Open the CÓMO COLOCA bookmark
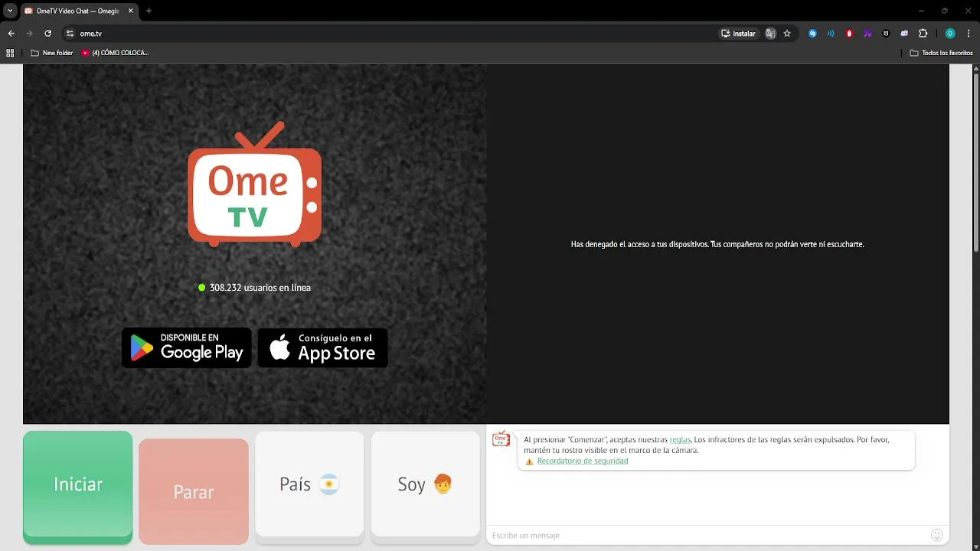This screenshot has height=551, width=980. click(x=116, y=53)
